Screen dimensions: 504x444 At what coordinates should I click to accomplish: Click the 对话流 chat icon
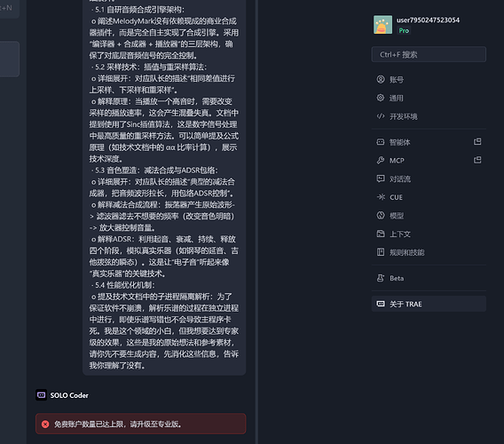(x=381, y=178)
